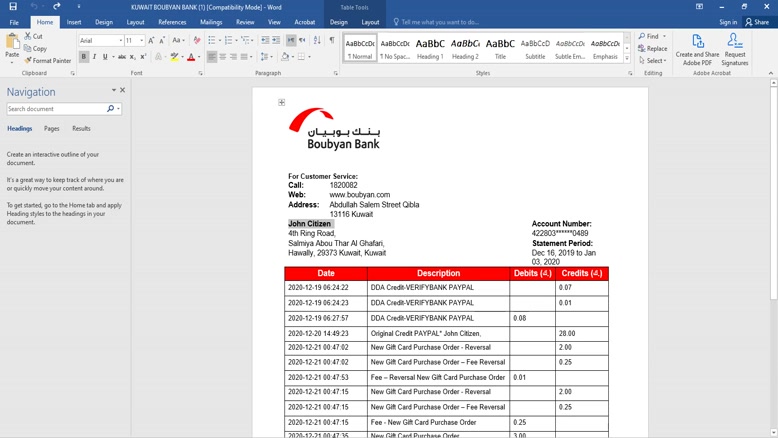Redo the last action

(x=57, y=6)
